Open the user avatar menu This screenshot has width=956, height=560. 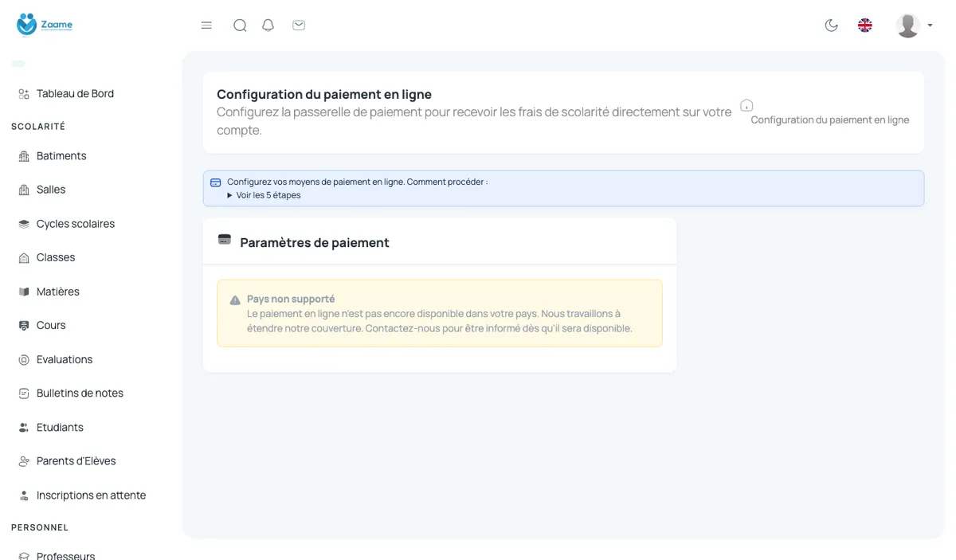908,25
